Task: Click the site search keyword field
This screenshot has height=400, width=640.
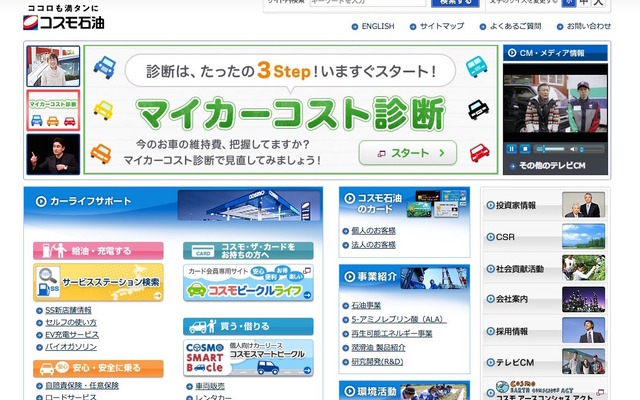Action: point(368,2)
